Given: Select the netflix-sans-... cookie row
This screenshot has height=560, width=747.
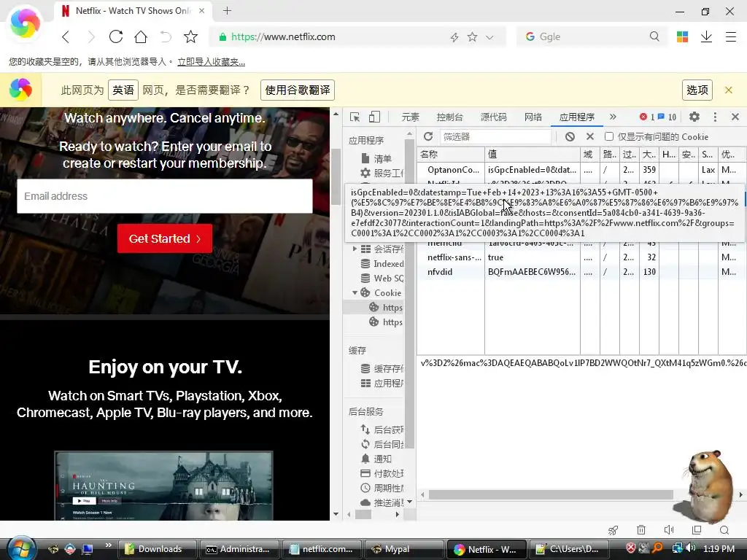Looking at the screenshot, I should click(x=581, y=257).
